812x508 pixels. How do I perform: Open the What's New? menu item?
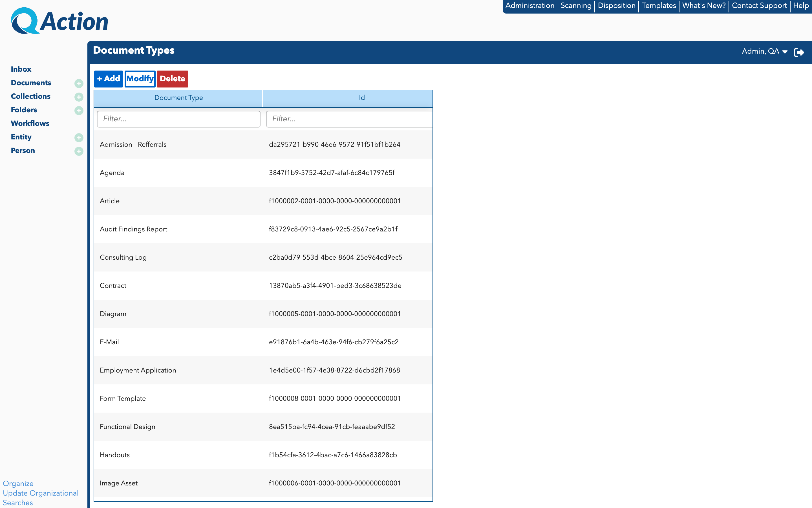[x=704, y=6]
